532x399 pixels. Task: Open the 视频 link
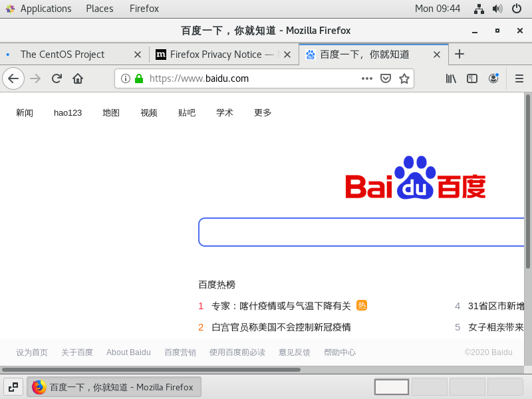[x=149, y=112]
